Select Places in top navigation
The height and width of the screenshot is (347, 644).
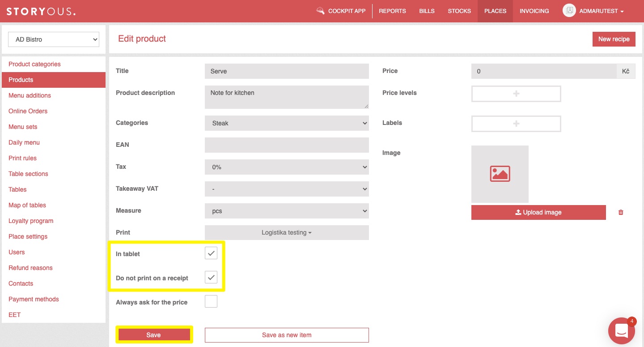(x=495, y=11)
